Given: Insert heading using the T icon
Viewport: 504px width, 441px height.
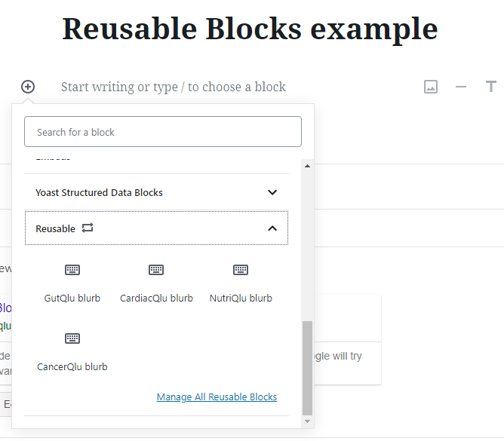Looking at the screenshot, I should coord(491,87).
